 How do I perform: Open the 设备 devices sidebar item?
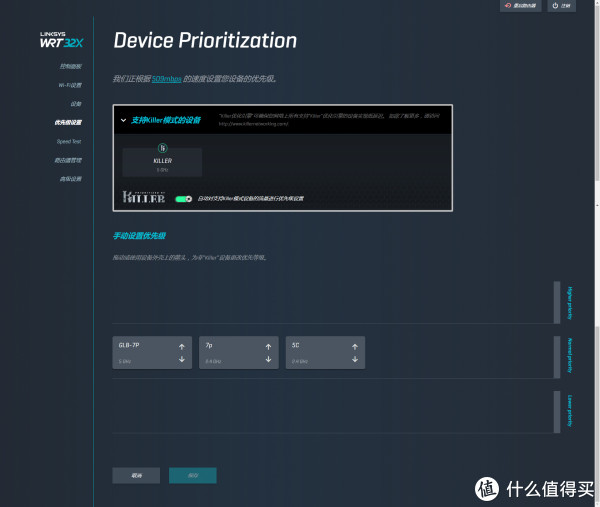coord(76,104)
